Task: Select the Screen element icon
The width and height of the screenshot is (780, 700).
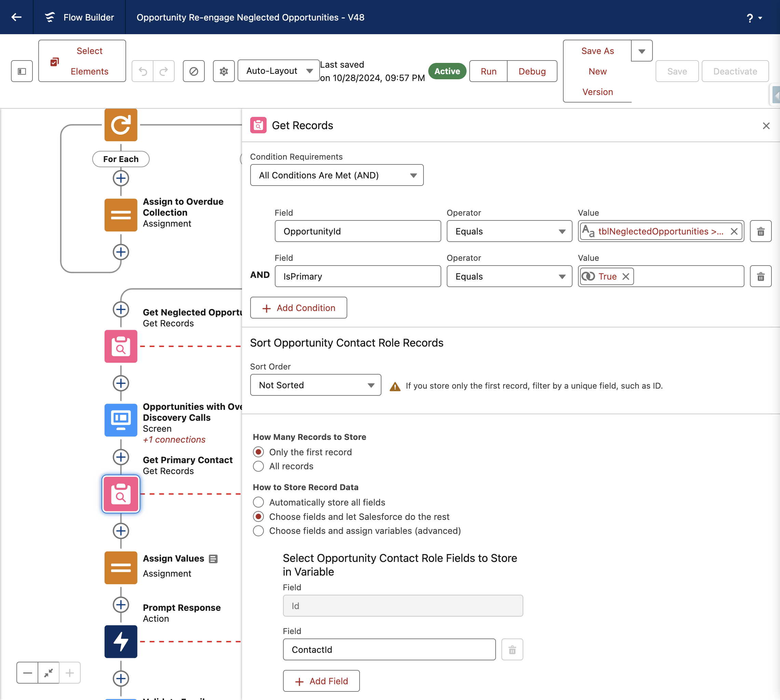Action: coord(121,420)
